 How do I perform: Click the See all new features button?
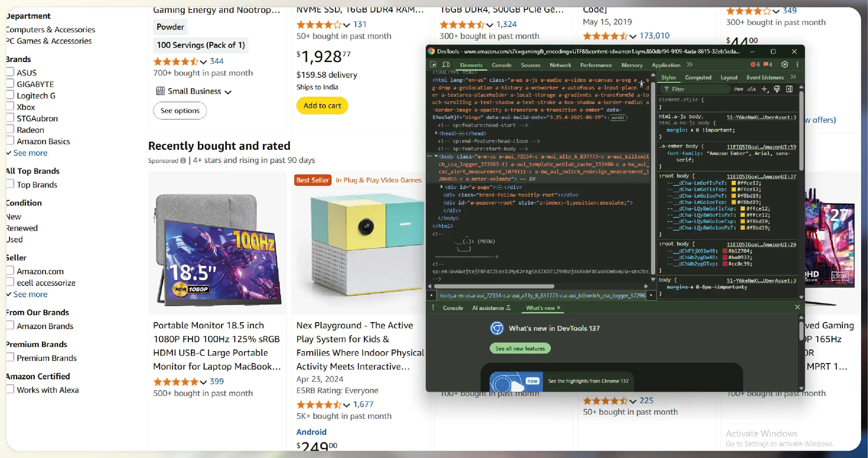(520, 348)
